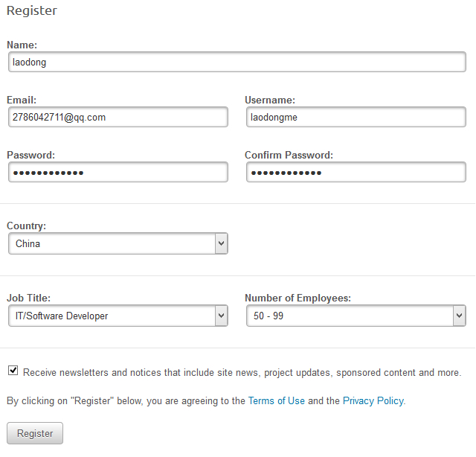
Task: Click the Name field containing laodong
Action: click(x=237, y=62)
